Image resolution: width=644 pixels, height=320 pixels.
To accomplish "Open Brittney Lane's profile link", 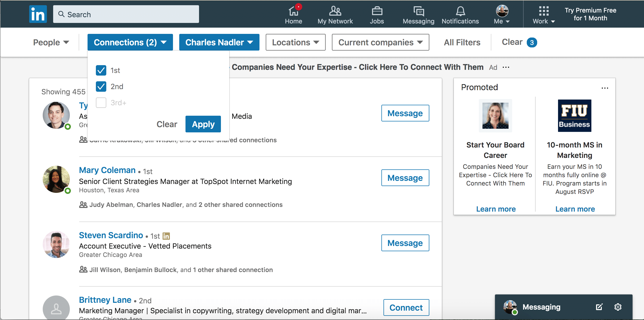I will pyautogui.click(x=105, y=300).
